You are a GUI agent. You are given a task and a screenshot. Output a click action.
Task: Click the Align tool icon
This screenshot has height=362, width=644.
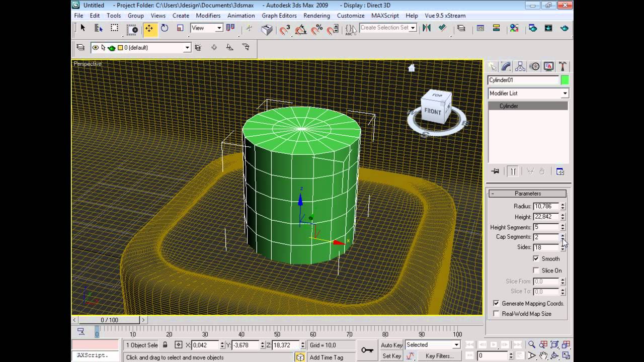click(x=443, y=28)
